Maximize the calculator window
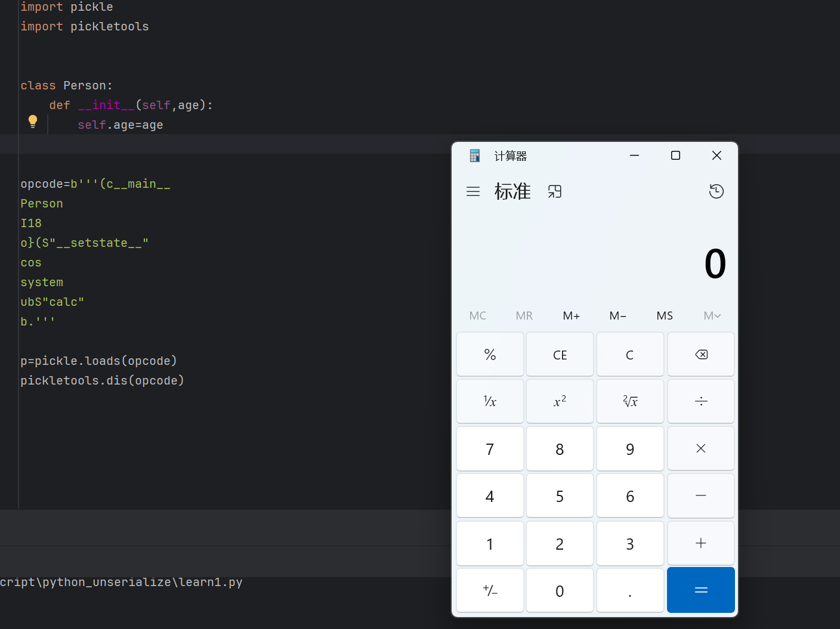 [x=675, y=156]
